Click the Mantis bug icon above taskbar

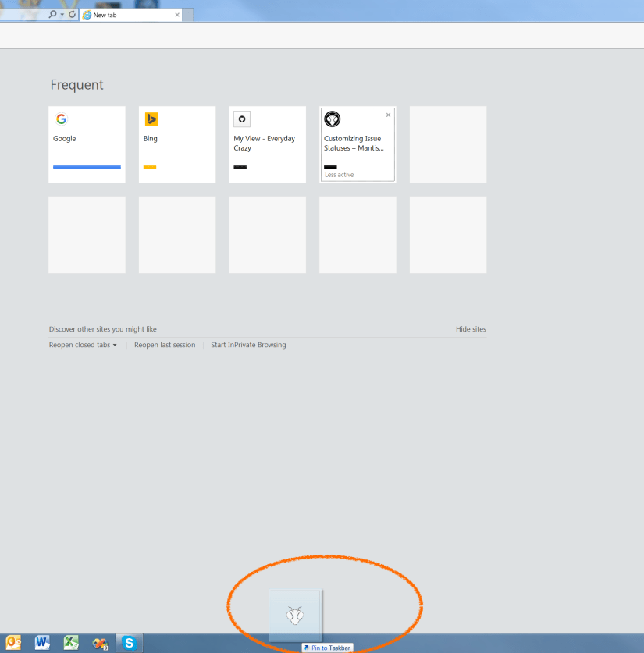click(295, 616)
